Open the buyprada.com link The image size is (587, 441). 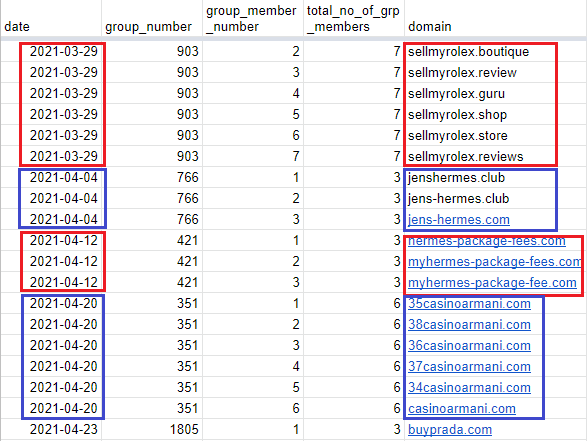[450, 429]
